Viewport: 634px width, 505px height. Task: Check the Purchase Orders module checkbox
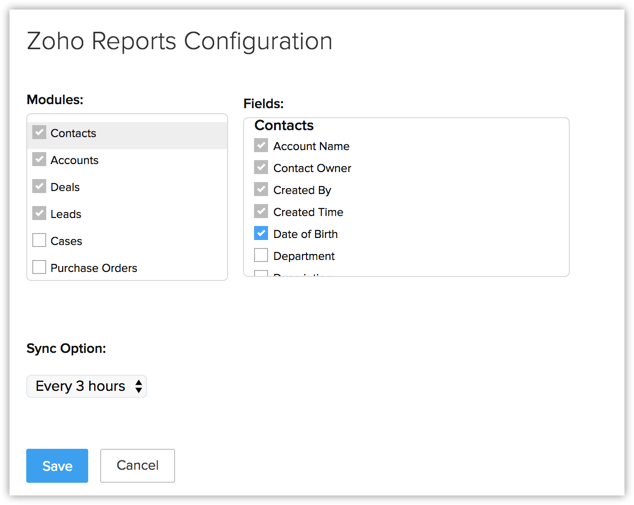click(x=39, y=268)
